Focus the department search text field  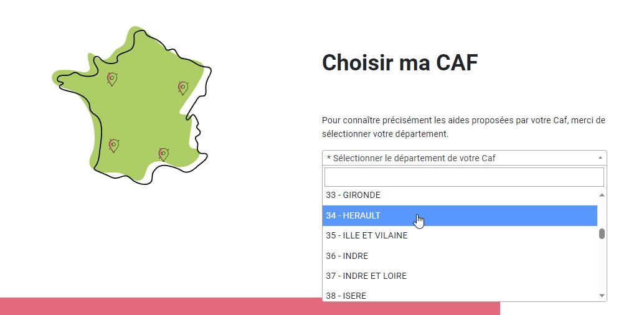point(464,177)
